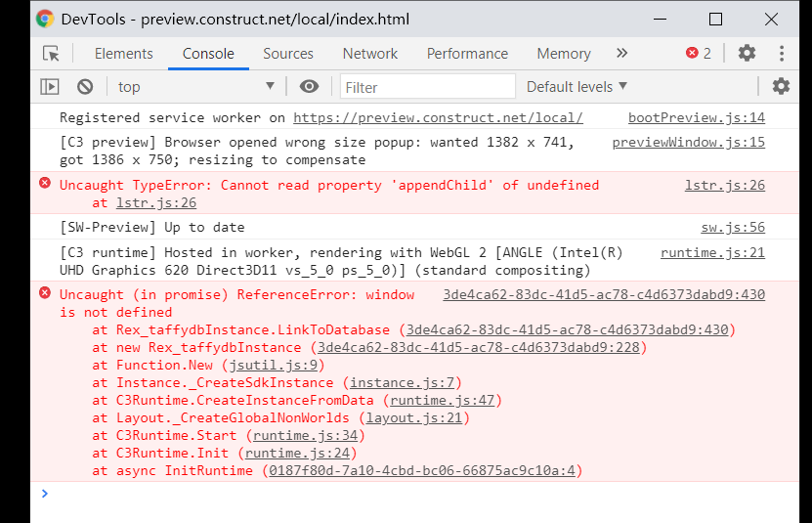Show more tabs with double chevron

[621, 53]
